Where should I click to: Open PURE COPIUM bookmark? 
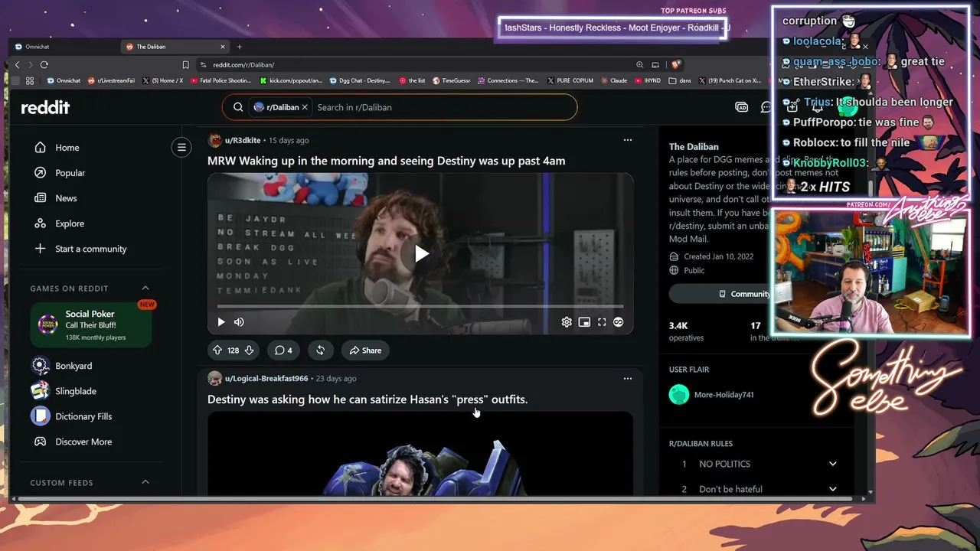click(x=570, y=80)
